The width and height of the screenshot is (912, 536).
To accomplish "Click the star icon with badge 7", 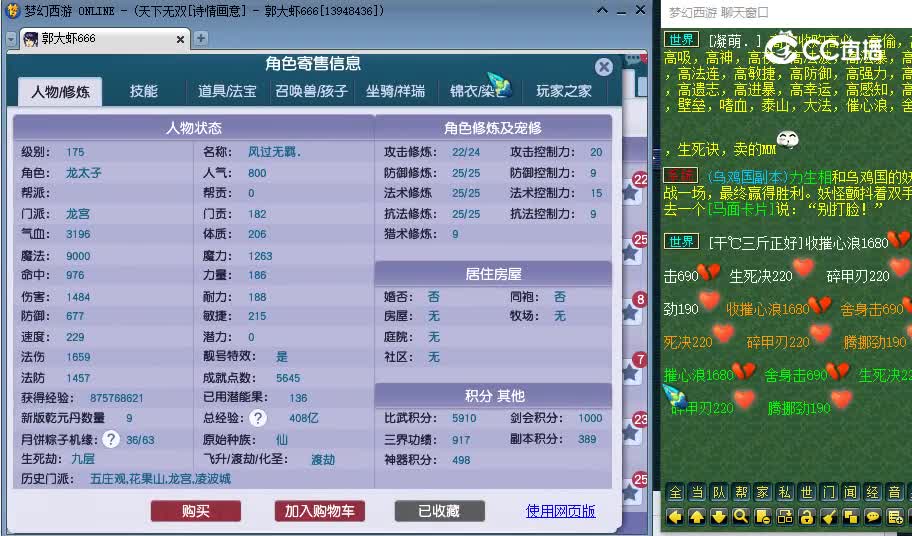I will click(632, 371).
